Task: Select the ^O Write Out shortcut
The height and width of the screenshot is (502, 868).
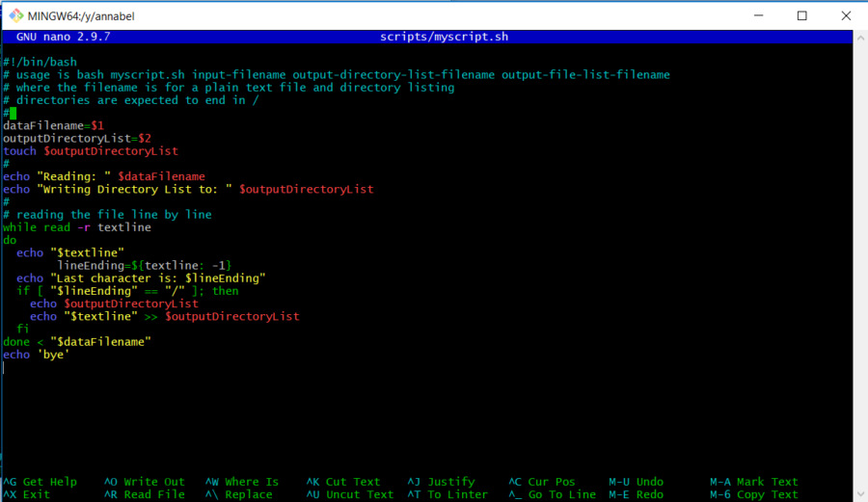Action: pyautogui.click(x=145, y=482)
